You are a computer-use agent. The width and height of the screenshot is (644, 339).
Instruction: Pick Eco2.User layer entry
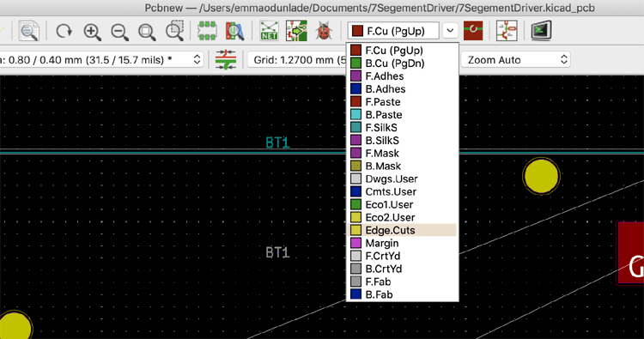click(403, 217)
